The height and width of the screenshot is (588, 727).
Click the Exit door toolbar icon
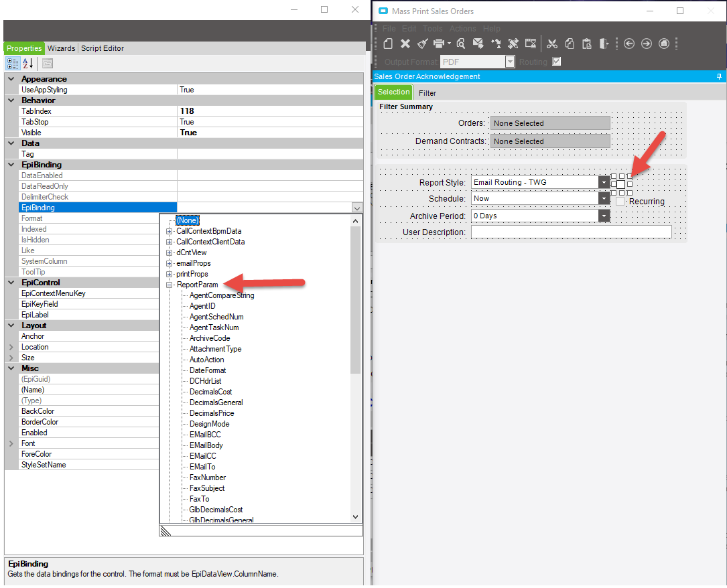point(604,44)
